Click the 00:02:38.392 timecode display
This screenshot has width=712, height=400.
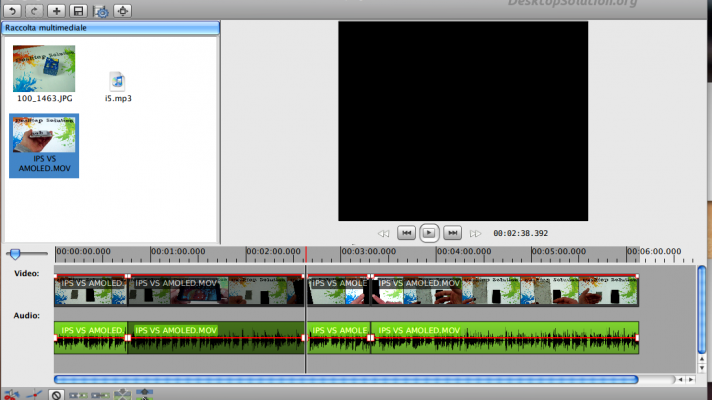pyautogui.click(x=520, y=233)
